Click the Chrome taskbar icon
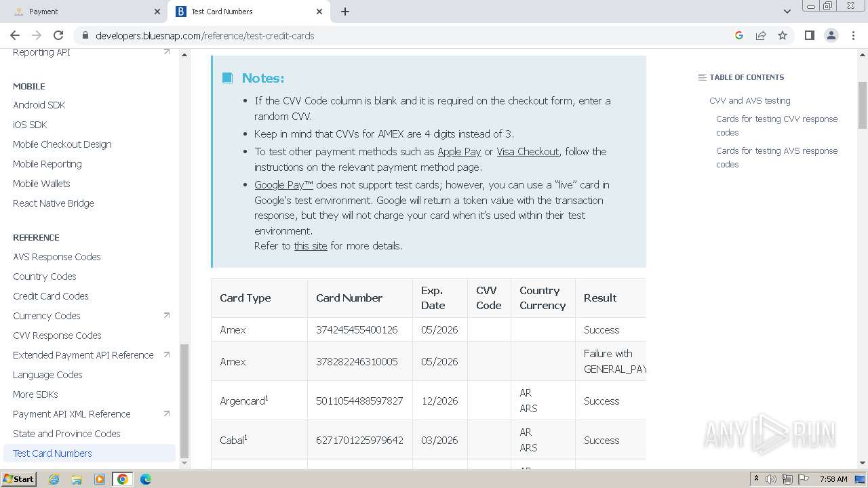 point(123,479)
